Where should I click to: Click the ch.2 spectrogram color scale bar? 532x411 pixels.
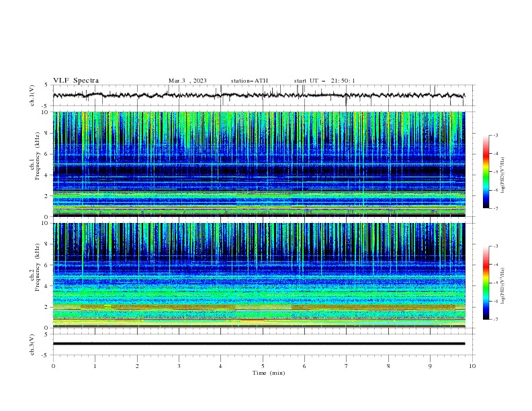coord(486,283)
